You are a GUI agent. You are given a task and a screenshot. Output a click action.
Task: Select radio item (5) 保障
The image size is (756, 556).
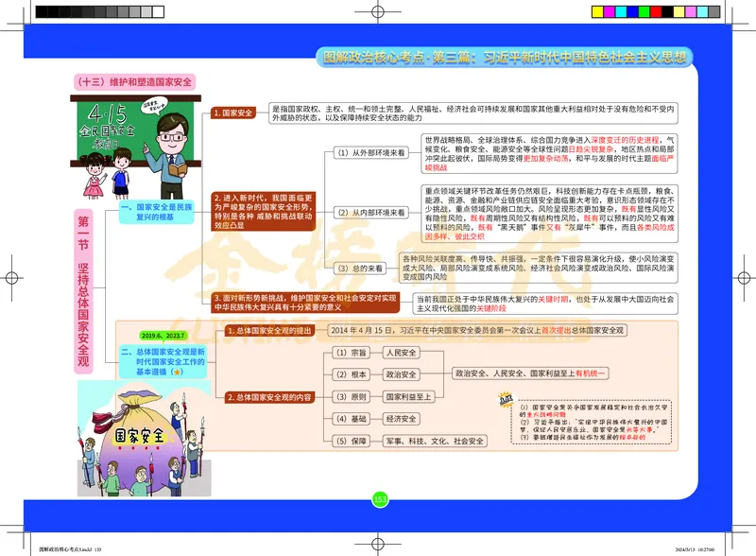352,441
